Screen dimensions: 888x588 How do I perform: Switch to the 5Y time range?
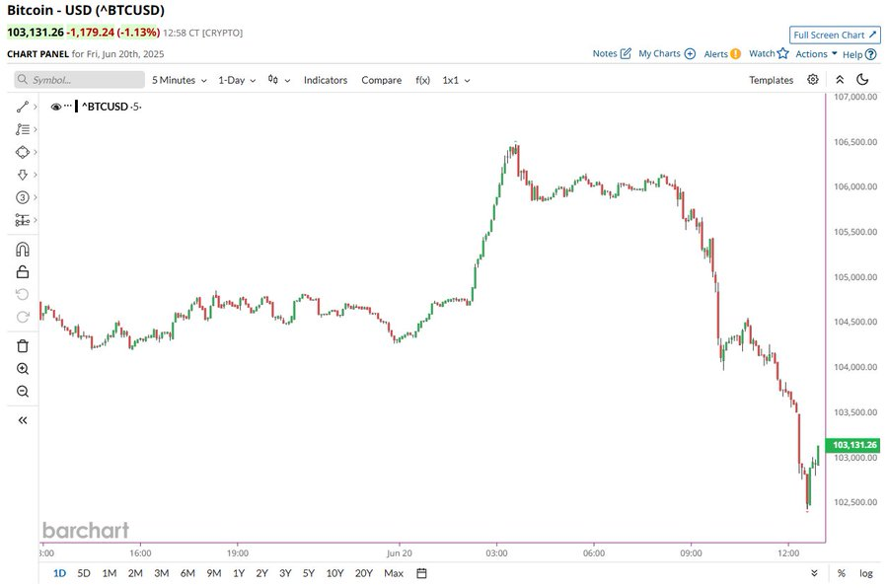click(x=309, y=573)
